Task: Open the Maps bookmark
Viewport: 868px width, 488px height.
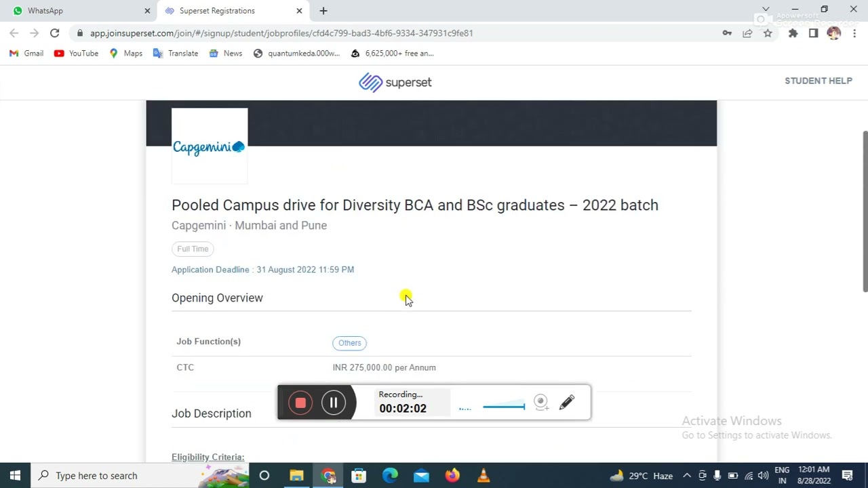Action: coord(125,54)
